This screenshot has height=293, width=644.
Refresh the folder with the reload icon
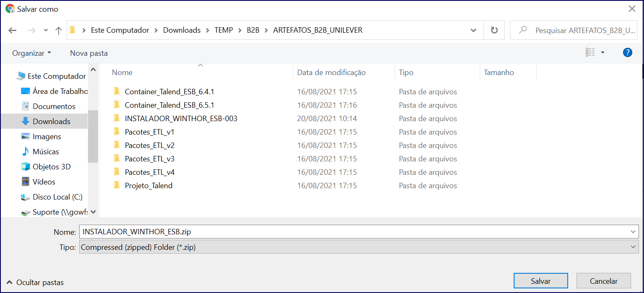point(494,30)
